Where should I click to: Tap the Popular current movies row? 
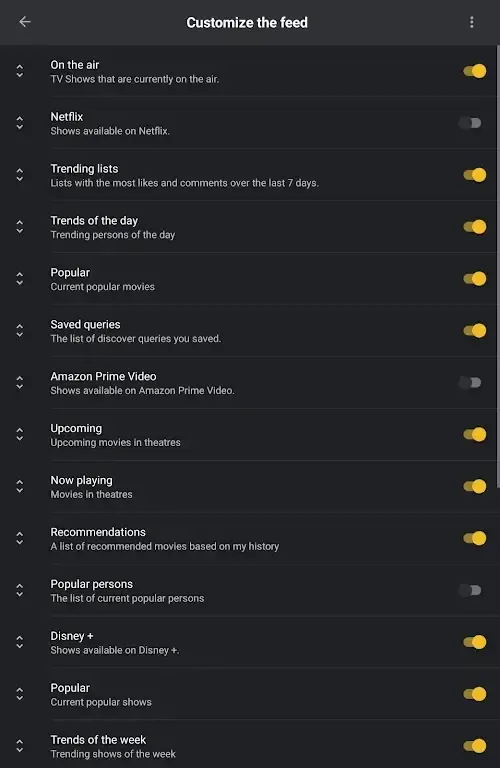[249, 279]
